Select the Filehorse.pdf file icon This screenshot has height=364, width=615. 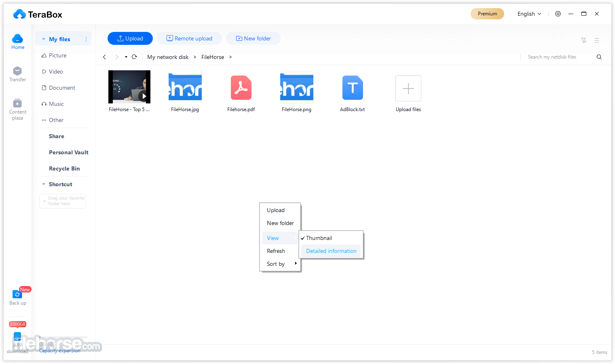(241, 88)
